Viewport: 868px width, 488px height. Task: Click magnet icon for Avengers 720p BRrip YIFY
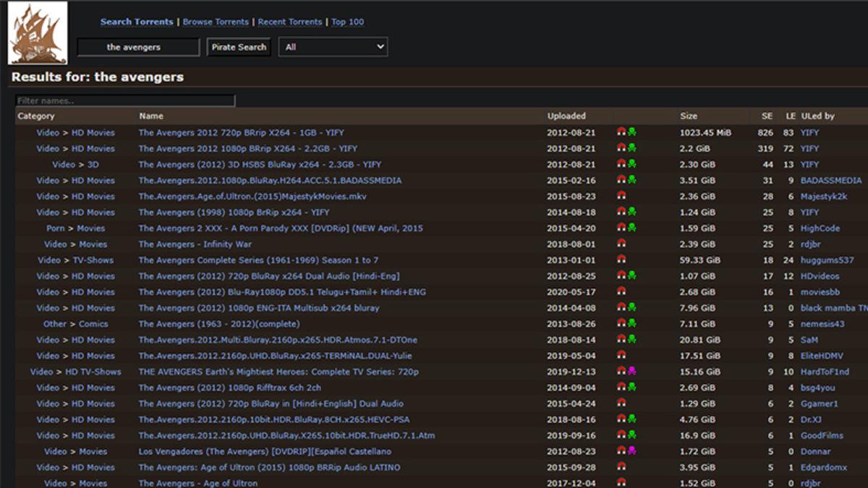coord(621,132)
